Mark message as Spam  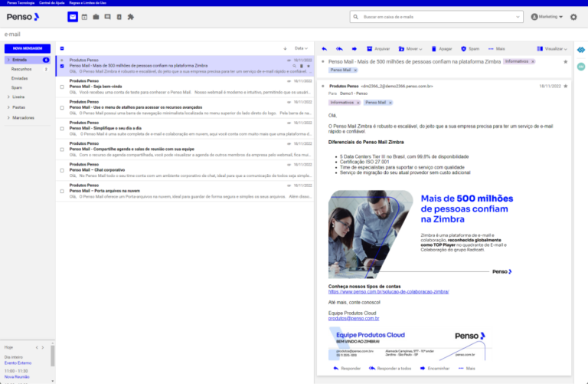pyautogui.click(x=471, y=48)
